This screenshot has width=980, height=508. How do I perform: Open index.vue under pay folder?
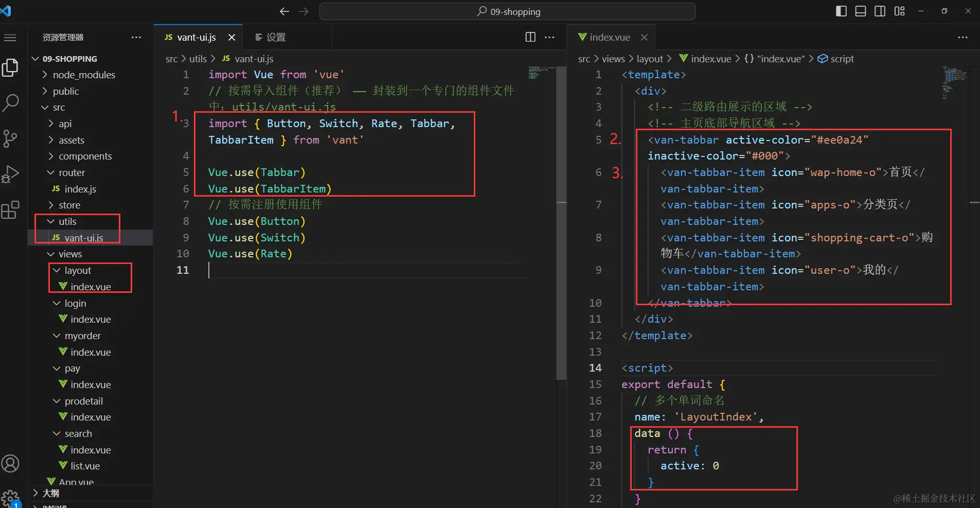point(90,384)
